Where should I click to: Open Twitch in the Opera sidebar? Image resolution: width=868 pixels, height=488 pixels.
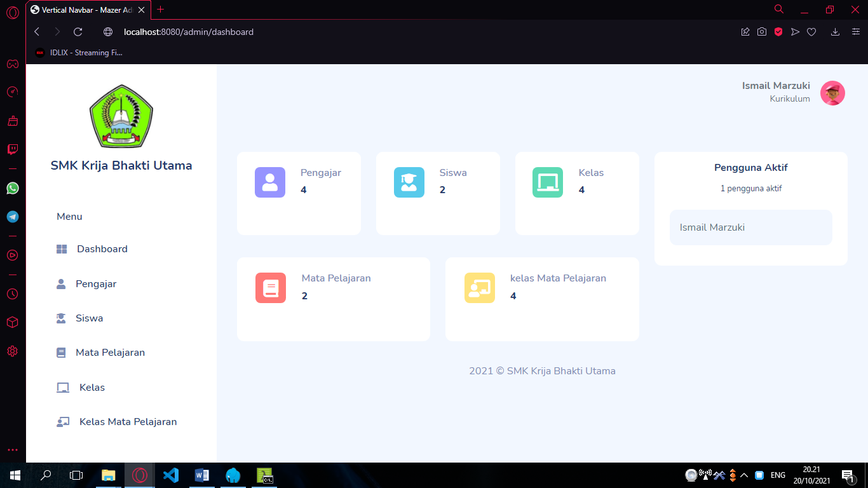click(x=13, y=149)
